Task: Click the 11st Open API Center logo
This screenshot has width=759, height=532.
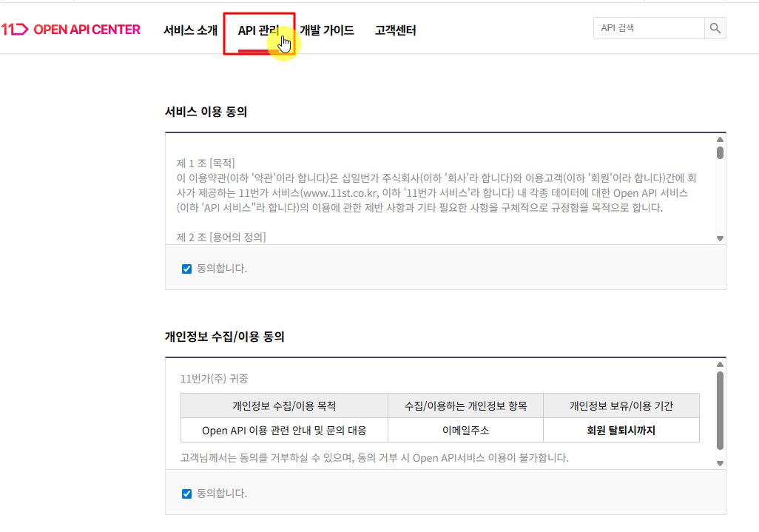Action: (x=71, y=30)
